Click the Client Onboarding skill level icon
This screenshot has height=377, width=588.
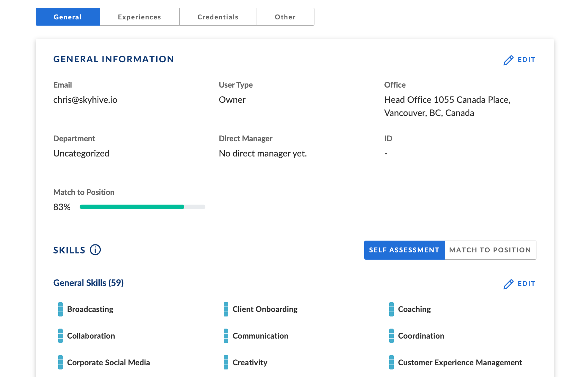tap(226, 309)
